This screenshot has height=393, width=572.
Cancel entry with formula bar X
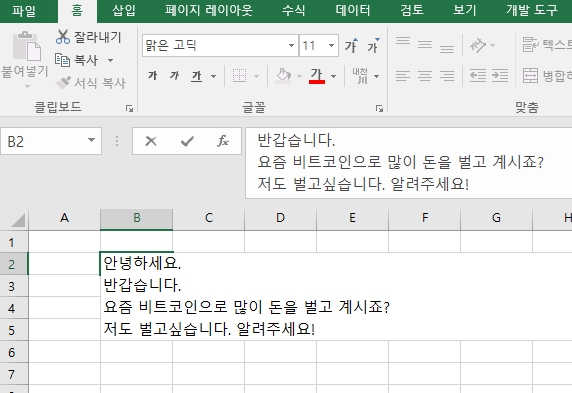pyautogui.click(x=151, y=141)
